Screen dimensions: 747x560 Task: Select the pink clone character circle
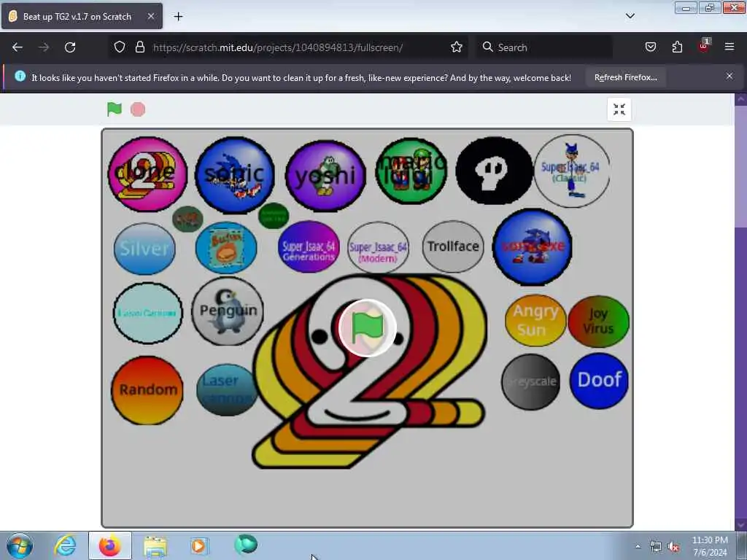coord(147,174)
